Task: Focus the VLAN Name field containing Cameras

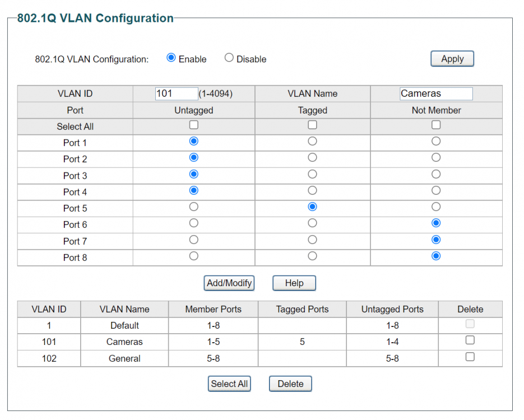Action: [436, 94]
